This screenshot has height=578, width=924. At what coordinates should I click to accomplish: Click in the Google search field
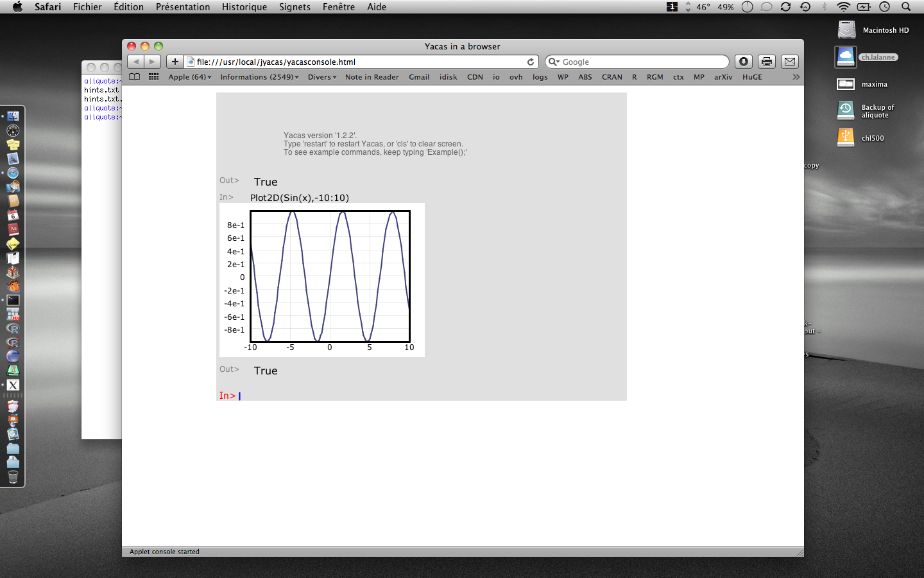(642, 62)
